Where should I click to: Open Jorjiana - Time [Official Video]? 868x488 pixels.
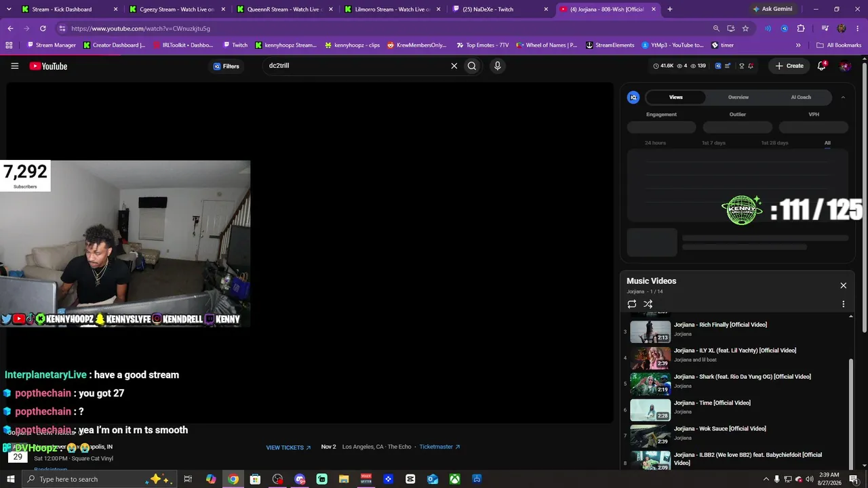[x=712, y=403]
